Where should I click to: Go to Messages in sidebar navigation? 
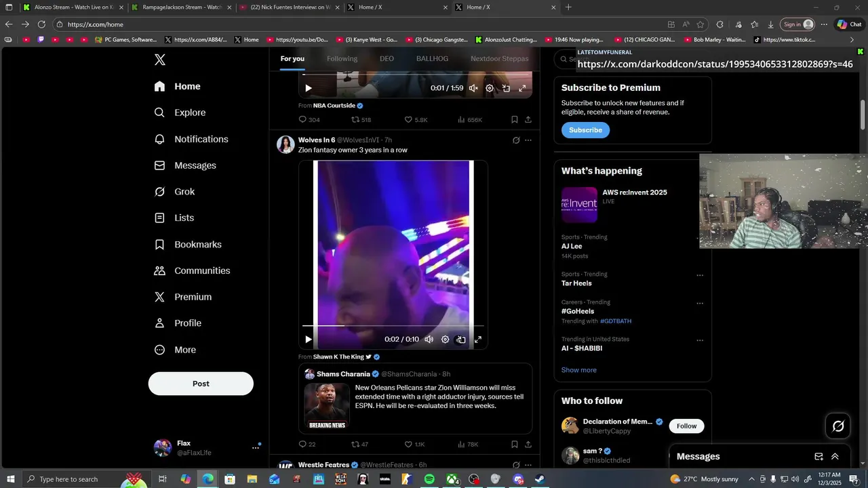(185, 165)
